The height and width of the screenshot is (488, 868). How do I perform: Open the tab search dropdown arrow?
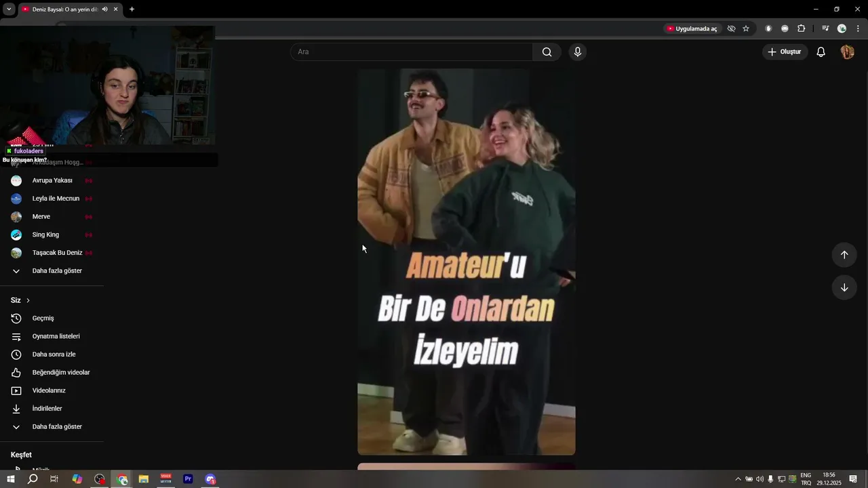pyautogui.click(x=9, y=9)
